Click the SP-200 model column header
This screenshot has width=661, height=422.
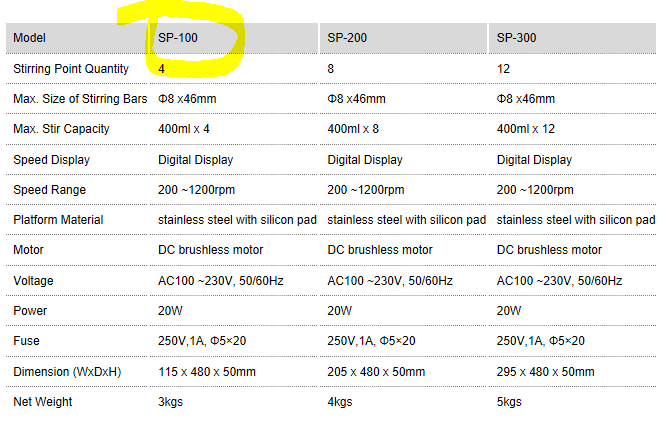point(346,38)
